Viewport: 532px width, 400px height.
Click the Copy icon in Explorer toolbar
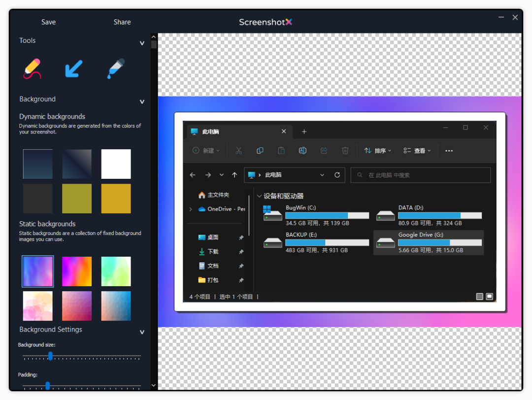260,151
